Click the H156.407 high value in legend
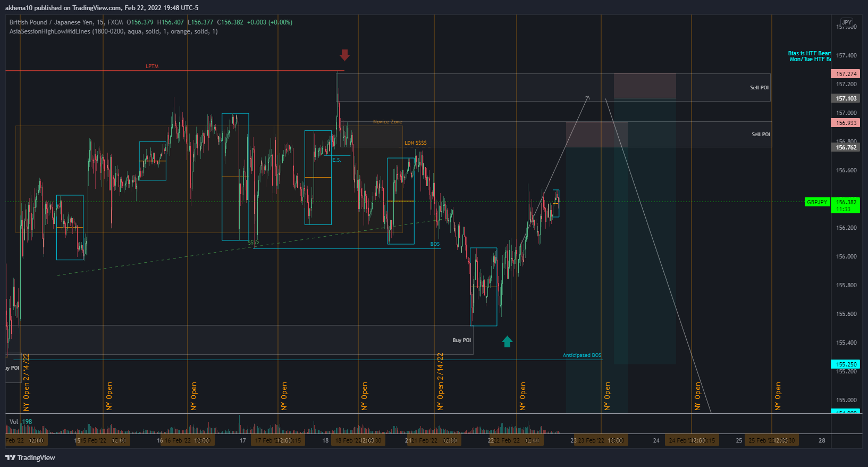The image size is (868, 467). tap(170, 22)
